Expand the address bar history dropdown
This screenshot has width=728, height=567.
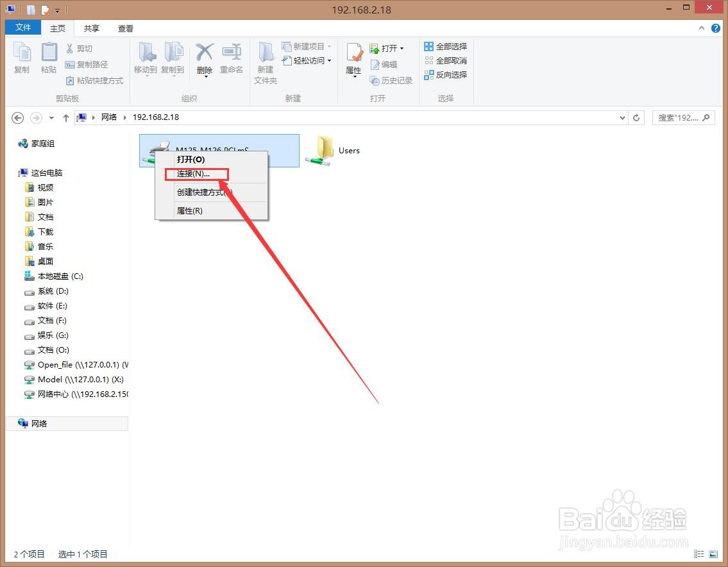(x=622, y=118)
